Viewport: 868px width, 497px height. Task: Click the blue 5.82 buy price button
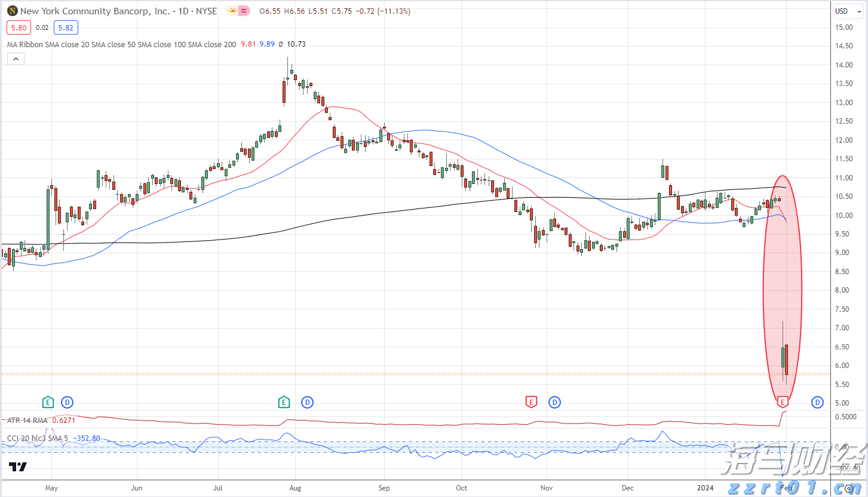pos(66,27)
